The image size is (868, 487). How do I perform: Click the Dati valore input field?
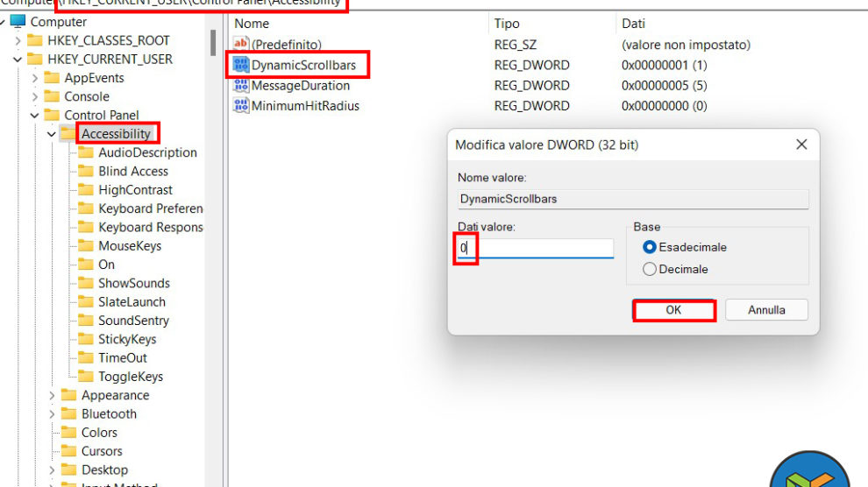(x=536, y=248)
